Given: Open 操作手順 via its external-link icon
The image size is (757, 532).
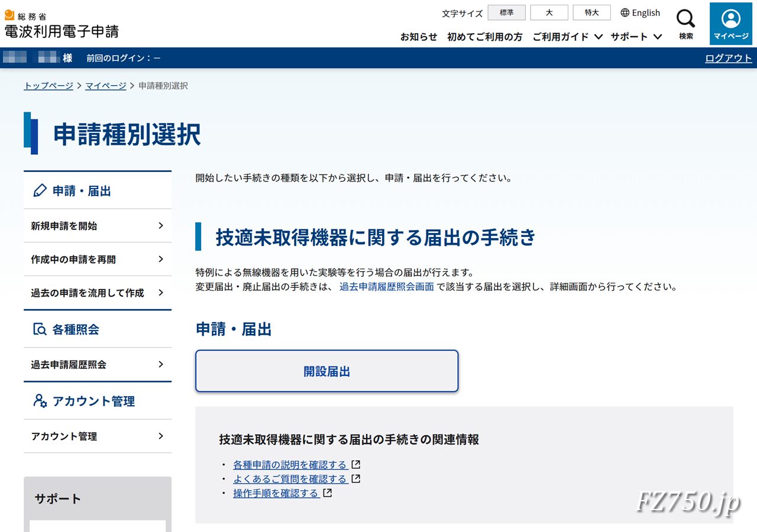Looking at the screenshot, I should pos(327,492).
